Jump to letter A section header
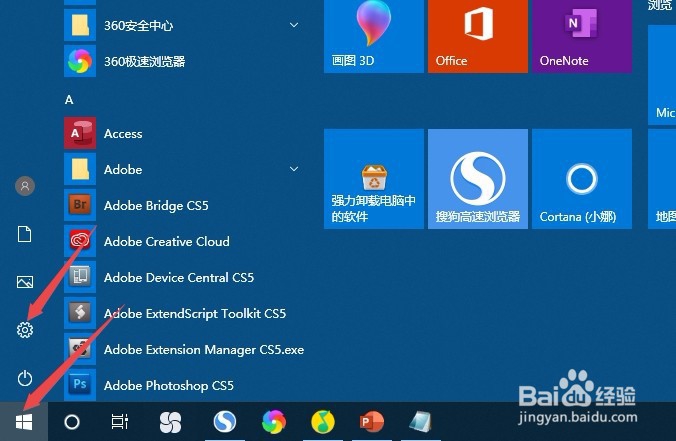676x441 pixels. 69,100
